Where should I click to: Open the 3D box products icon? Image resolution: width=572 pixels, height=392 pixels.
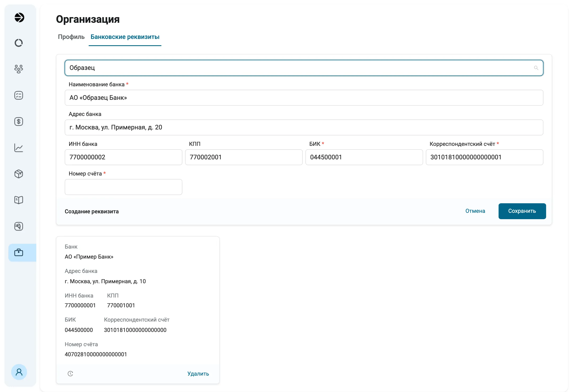19,174
